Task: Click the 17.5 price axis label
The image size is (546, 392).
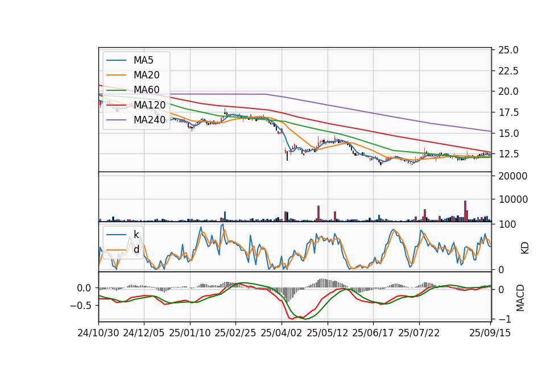Action: pos(508,112)
